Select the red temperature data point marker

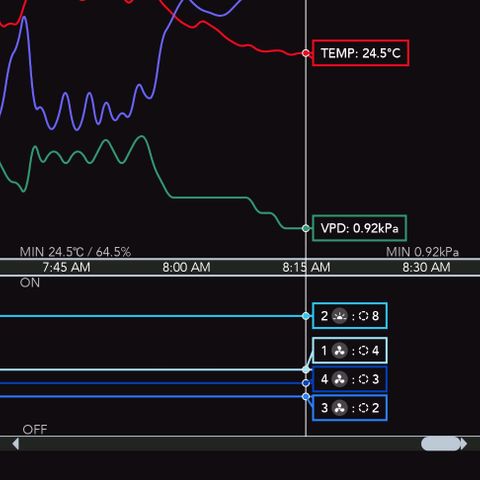(x=306, y=53)
